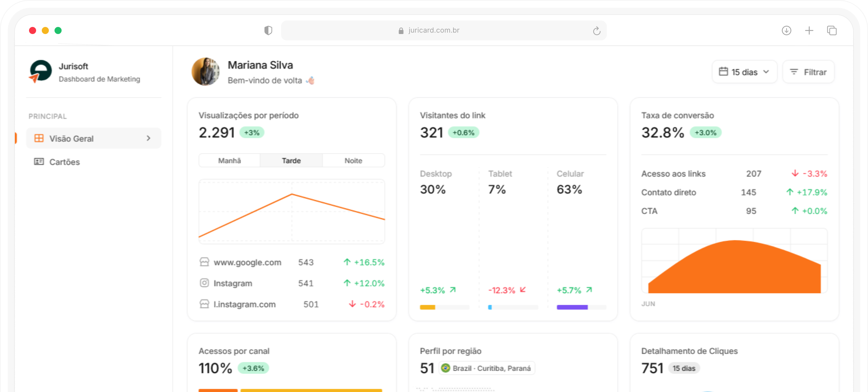Click the red down arrow beside -3.3%
This screenshot has width=868, height=392.
[795, 173]
